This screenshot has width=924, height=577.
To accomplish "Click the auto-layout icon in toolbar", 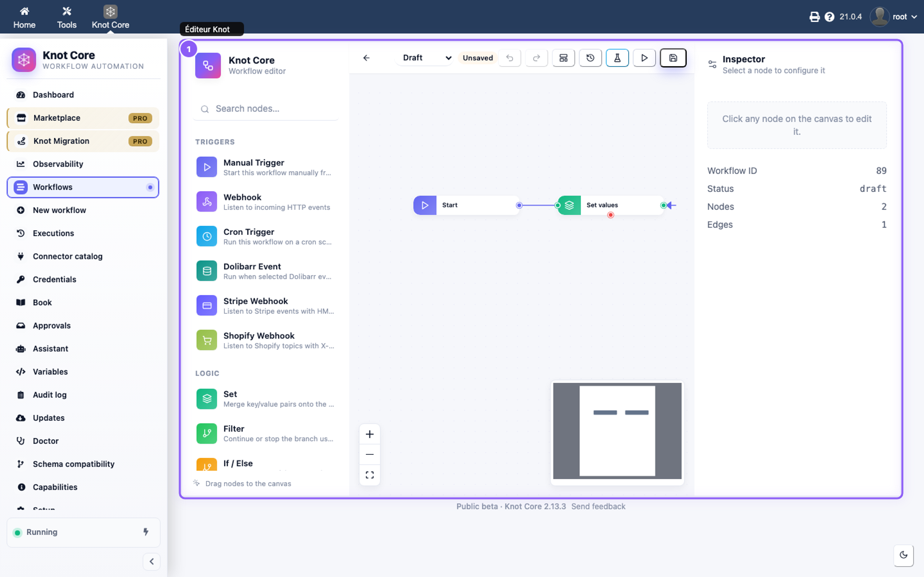I will pos(563,58).
